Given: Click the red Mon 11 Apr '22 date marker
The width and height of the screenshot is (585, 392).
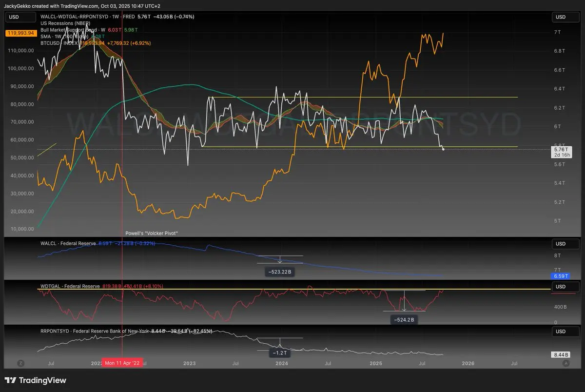Looking at the screenshot, I should tap(122, 364).
